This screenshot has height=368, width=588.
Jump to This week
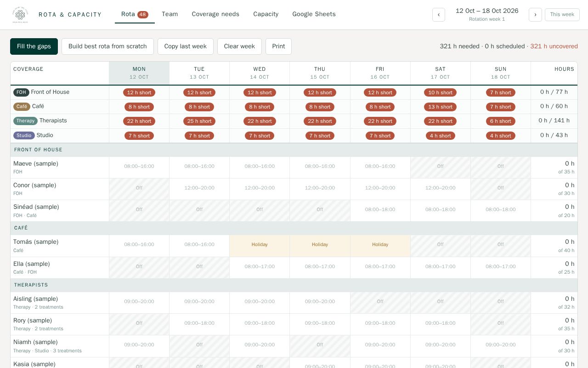[x=562, y=15]
